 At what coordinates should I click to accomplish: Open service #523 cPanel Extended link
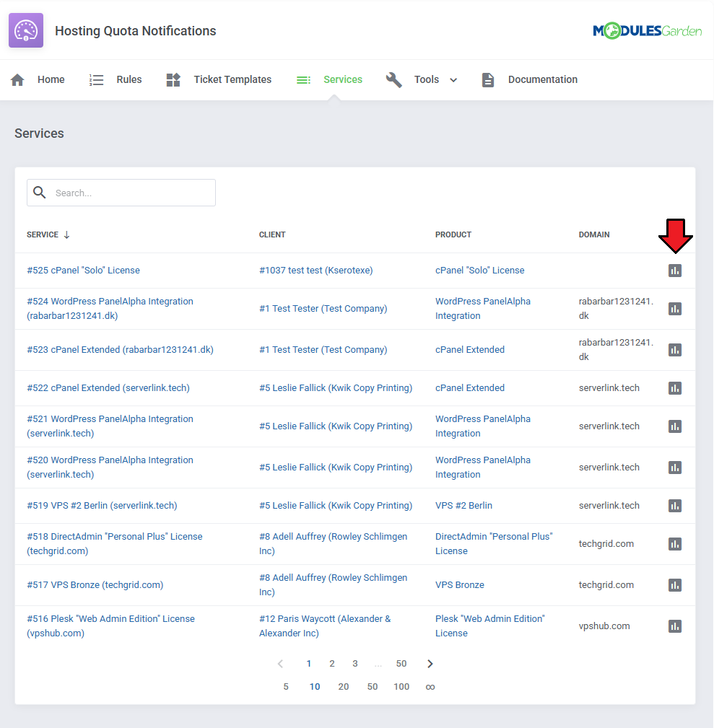121,350
